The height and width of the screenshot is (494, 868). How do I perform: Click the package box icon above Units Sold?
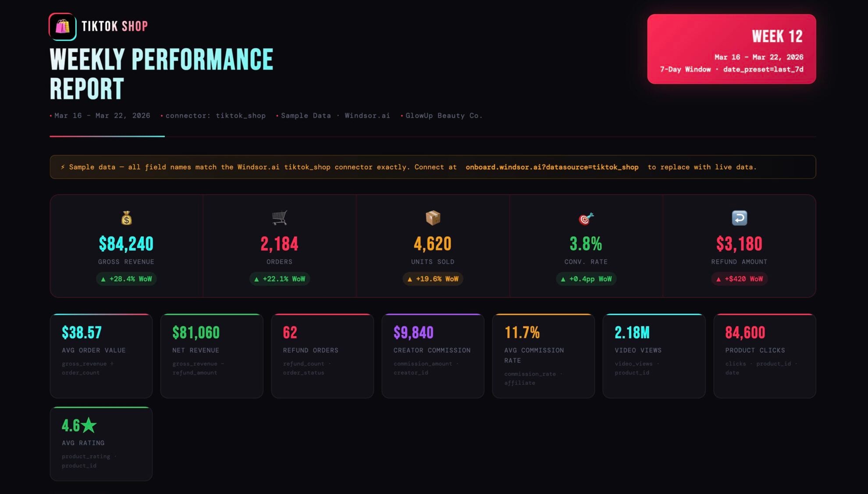click(433, 218)
